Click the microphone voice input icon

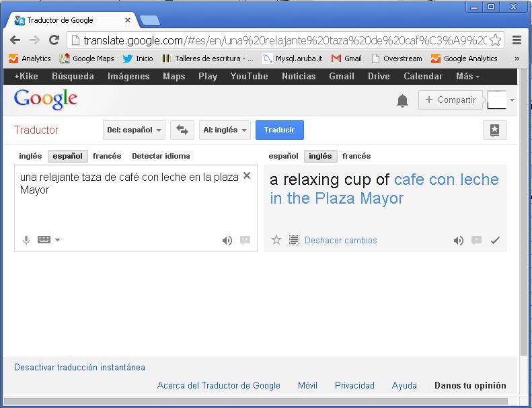(x=26, y=240)
